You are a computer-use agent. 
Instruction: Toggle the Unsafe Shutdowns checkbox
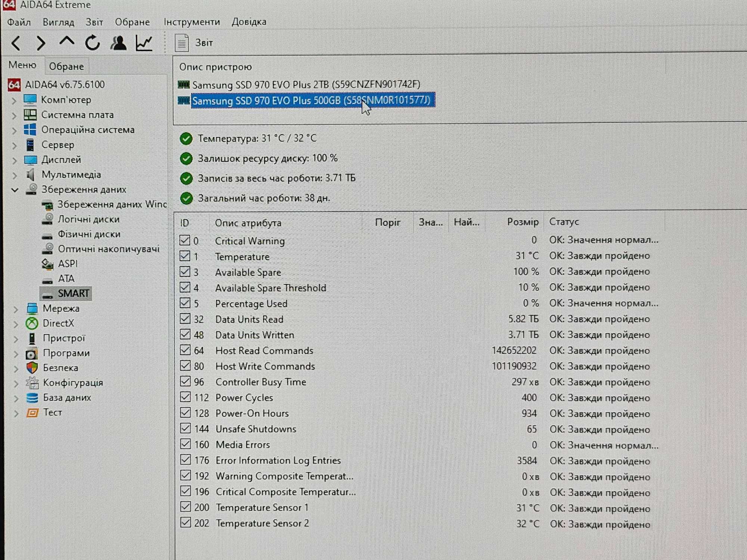[185, 428]
